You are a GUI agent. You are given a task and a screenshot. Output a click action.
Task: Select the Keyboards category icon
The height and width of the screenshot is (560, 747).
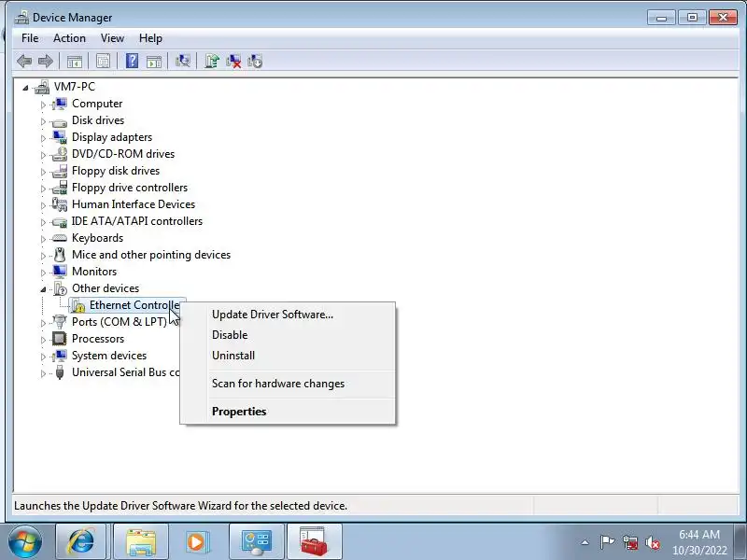[60, 238]
